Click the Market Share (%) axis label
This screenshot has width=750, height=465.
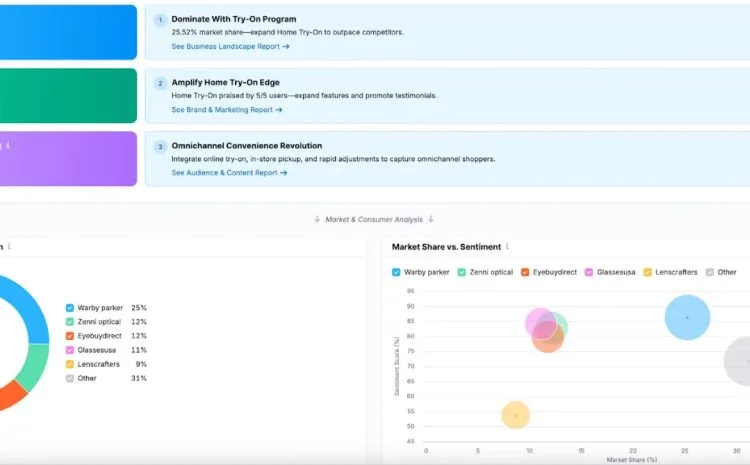pyautogui.click(x=631, y=460)
